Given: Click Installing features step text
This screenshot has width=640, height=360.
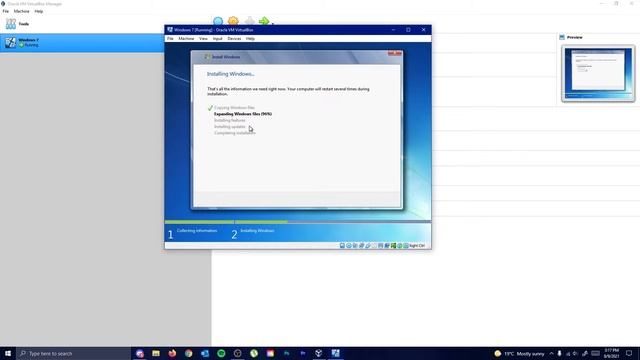Looking at the screenshot, I should (x=230, y=120).
